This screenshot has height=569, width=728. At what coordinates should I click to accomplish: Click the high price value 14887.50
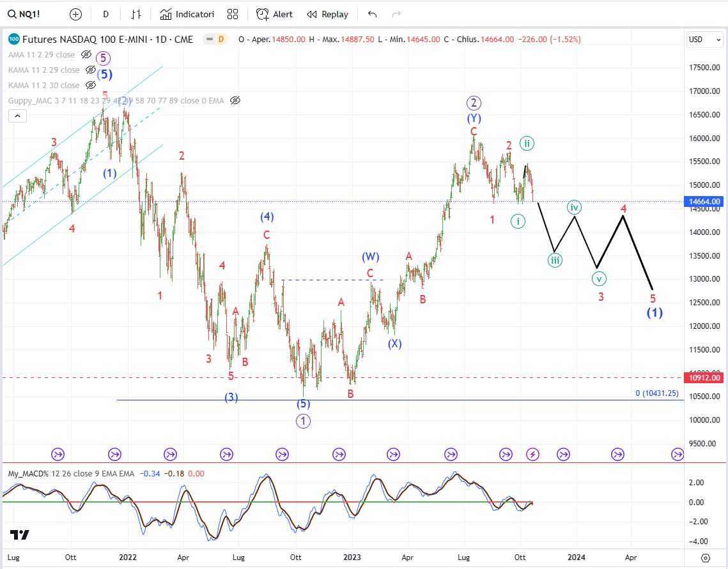[x=357, y=40]
